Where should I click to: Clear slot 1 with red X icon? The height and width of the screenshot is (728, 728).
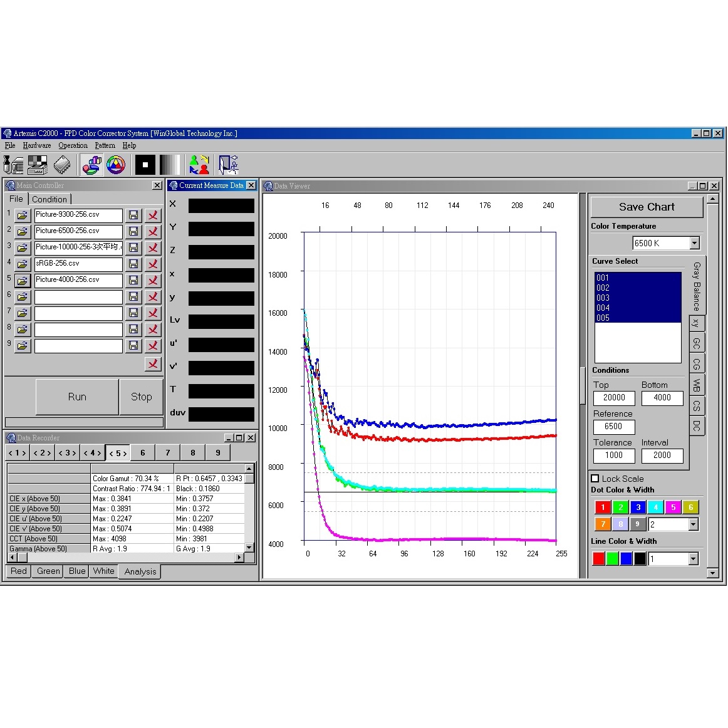[x=153, y=216]
